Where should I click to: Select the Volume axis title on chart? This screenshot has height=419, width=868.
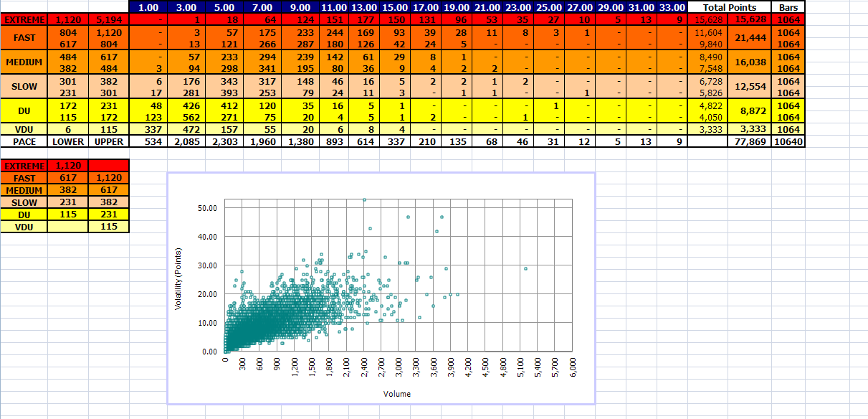[x=397, y=394]
